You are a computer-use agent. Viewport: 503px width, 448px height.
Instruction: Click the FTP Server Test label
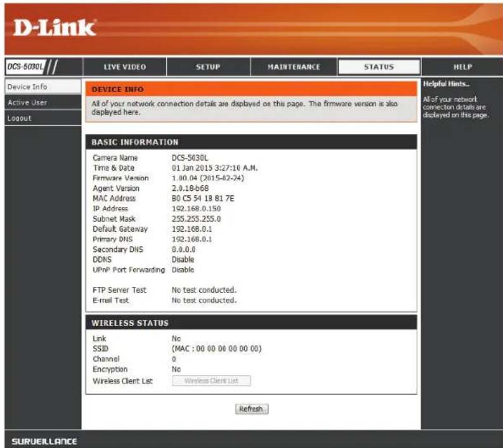click(x=119, y=290)
